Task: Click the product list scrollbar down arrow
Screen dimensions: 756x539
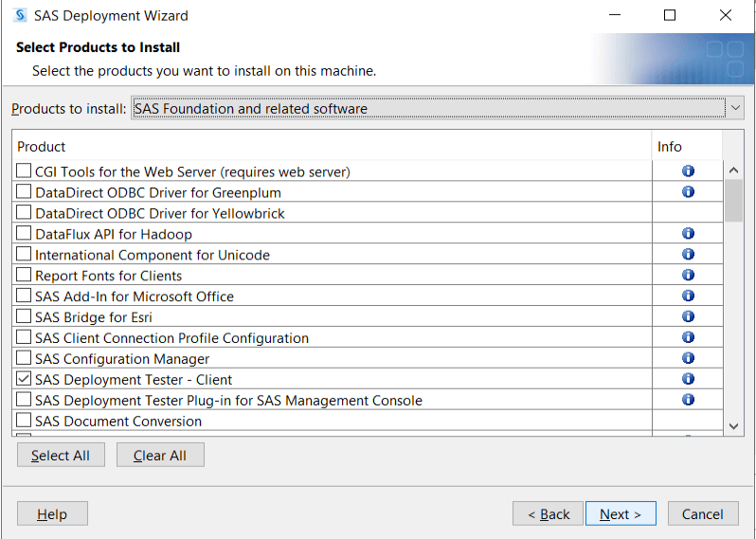Action: pos(734,426)
